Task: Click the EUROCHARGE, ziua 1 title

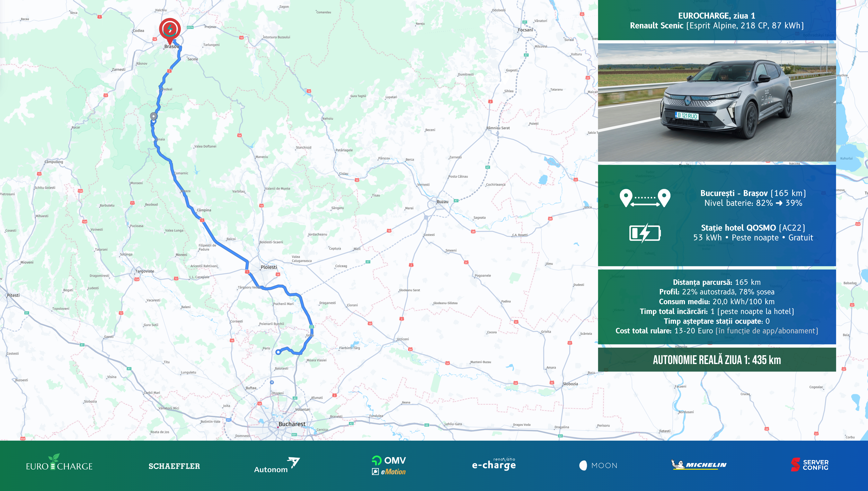Action: 717,15
